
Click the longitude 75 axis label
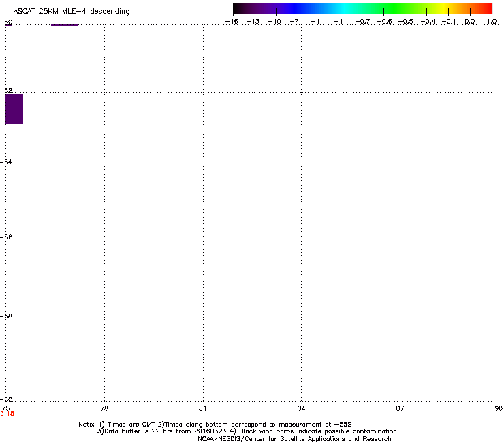[5, 408]
